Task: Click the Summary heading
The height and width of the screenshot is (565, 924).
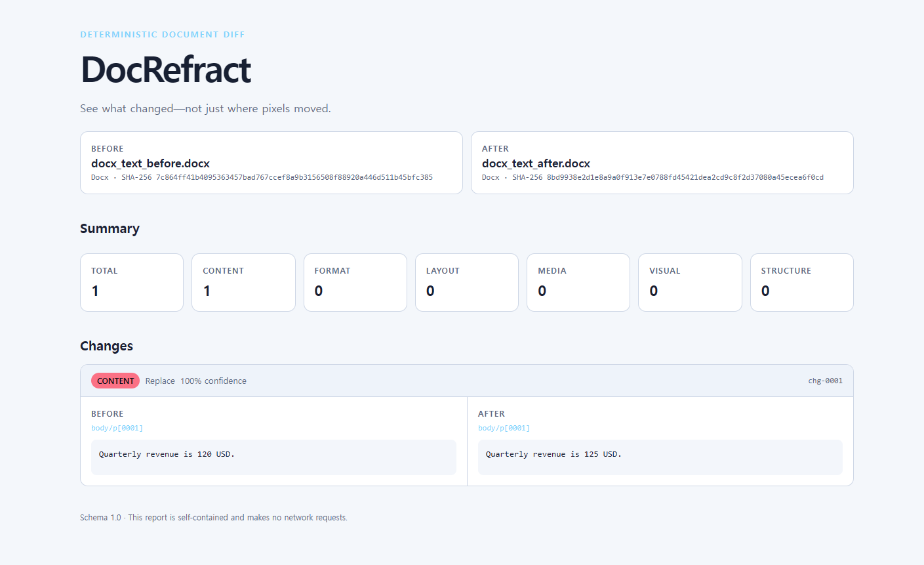Action: (110, 228)
